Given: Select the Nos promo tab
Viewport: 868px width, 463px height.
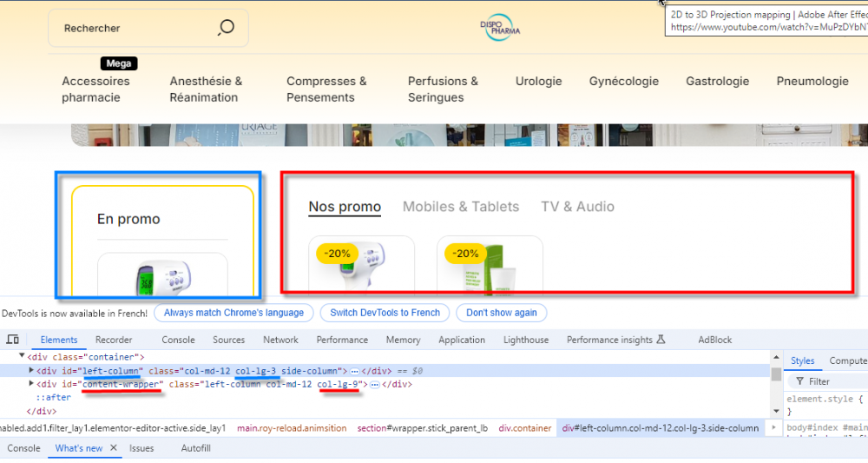Looking at the screenshot, I should [345, 207].
